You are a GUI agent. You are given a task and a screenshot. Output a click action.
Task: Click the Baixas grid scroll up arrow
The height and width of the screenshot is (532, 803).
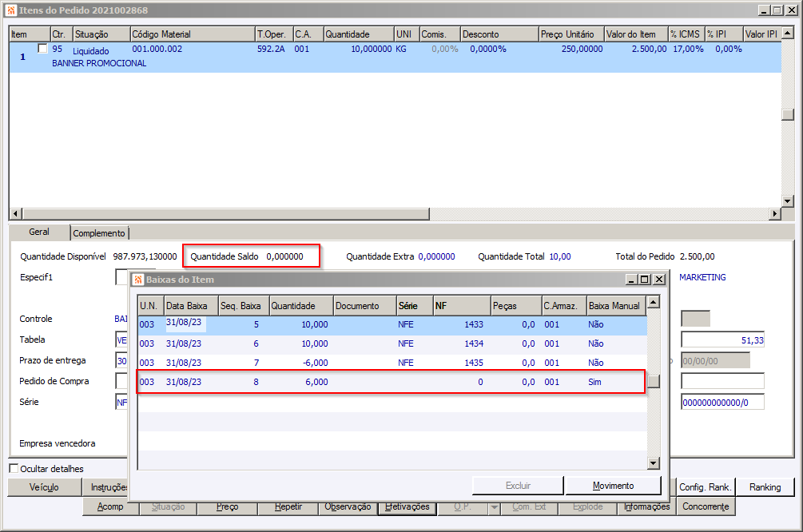pyautogui.click(x=654, y=302)
